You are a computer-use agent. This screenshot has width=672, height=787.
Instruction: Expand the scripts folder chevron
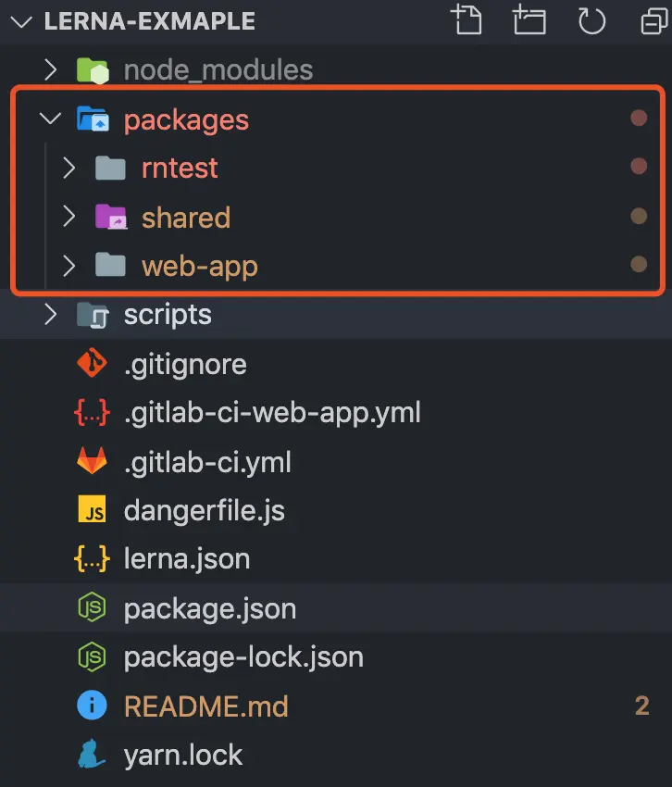51,315
